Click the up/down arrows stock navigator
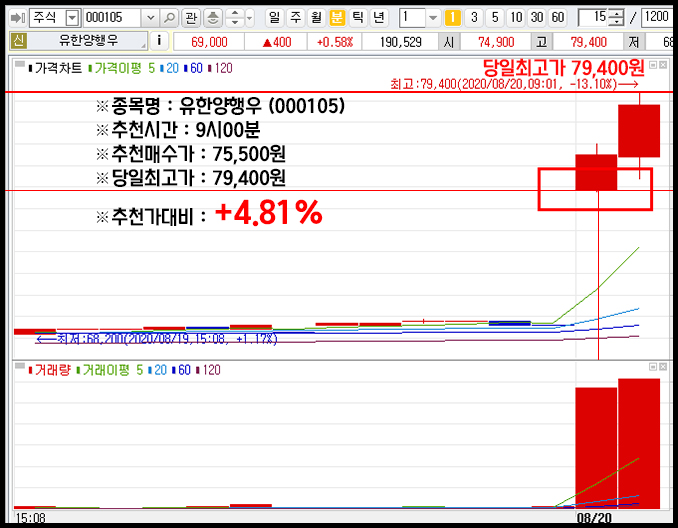Image resolution: width=678 pixels, height=528 pixels. pyautogui.click(x=235, y=18)
